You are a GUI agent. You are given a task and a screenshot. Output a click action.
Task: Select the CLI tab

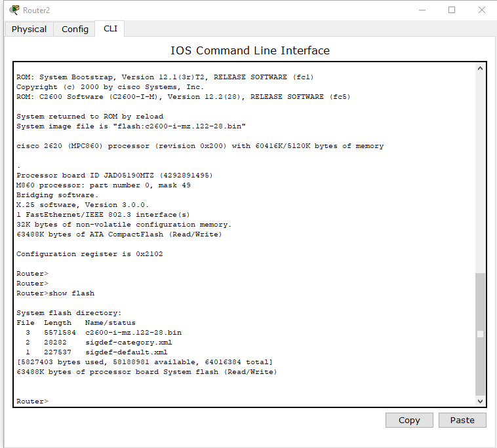pos(110,29)
